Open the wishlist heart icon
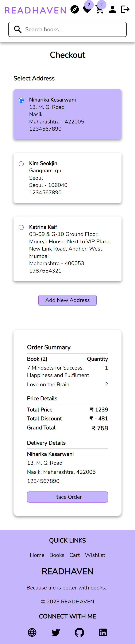Viewport: 135px width, 644px height. pos(87,10)
